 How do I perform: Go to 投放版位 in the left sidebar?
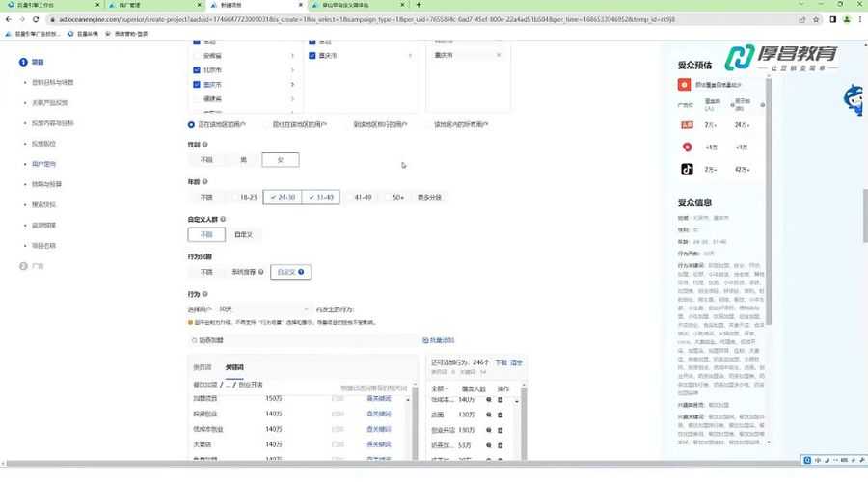pyautogui.click(x=43, y=144)
